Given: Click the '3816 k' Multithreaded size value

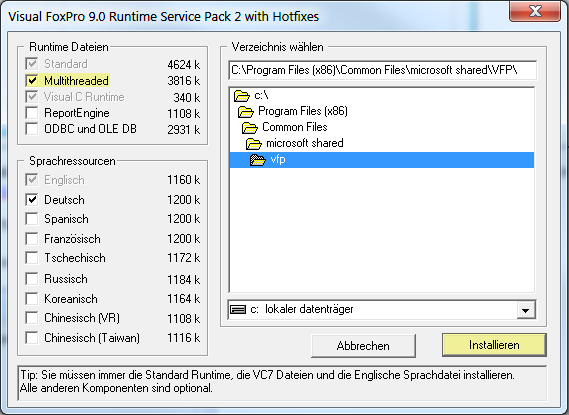Looking at the screenshot, I should 184,81.
